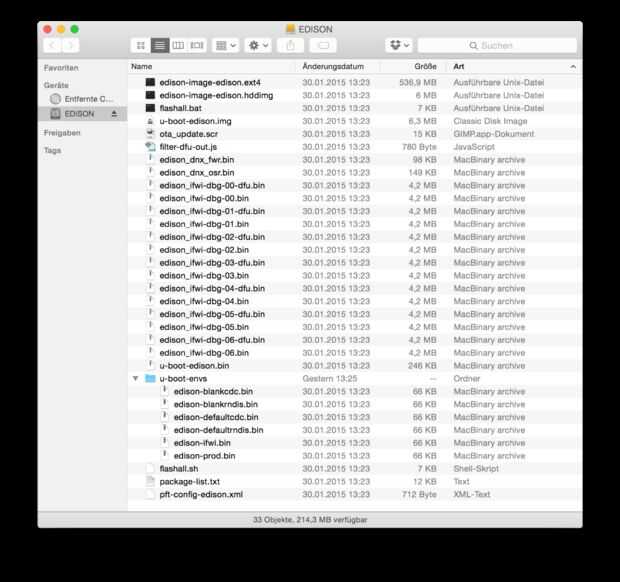Image resolution: width=620 pixels, height=582 pixels.
Task: Select the edison_dnx_osr.bin file icon
Action: pyautogui.click(x=150, y=172)
